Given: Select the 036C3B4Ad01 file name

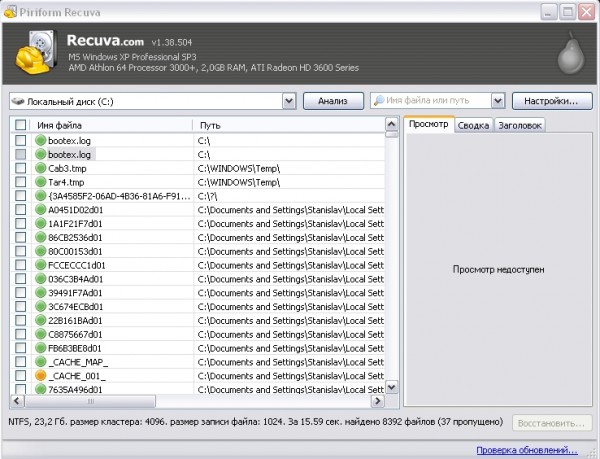Looking at the screenshot, I should pos(75,279).
